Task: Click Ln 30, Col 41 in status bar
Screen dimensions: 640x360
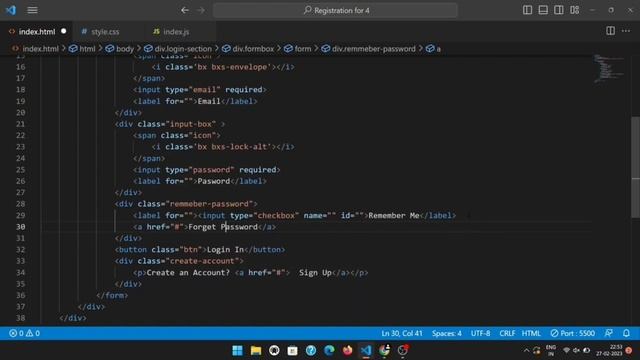Action: [x=402, y=333]
